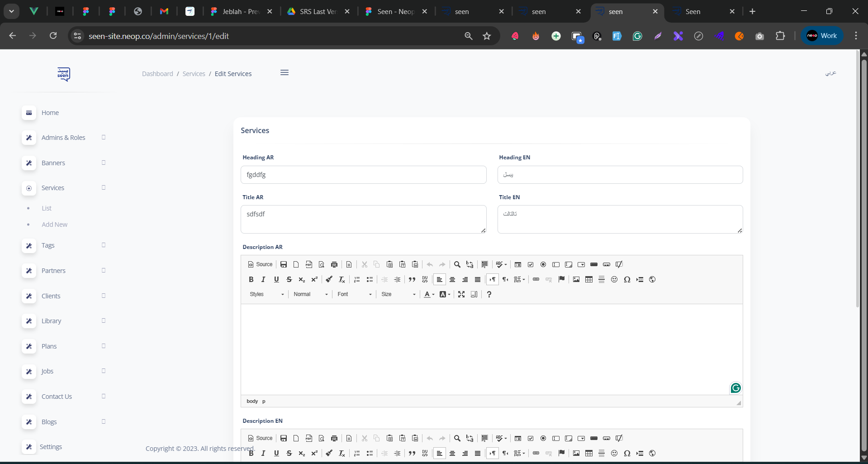868x464 pixels.
Task: Toggle Underline in the Description AR editor
Action: [276, 279]
